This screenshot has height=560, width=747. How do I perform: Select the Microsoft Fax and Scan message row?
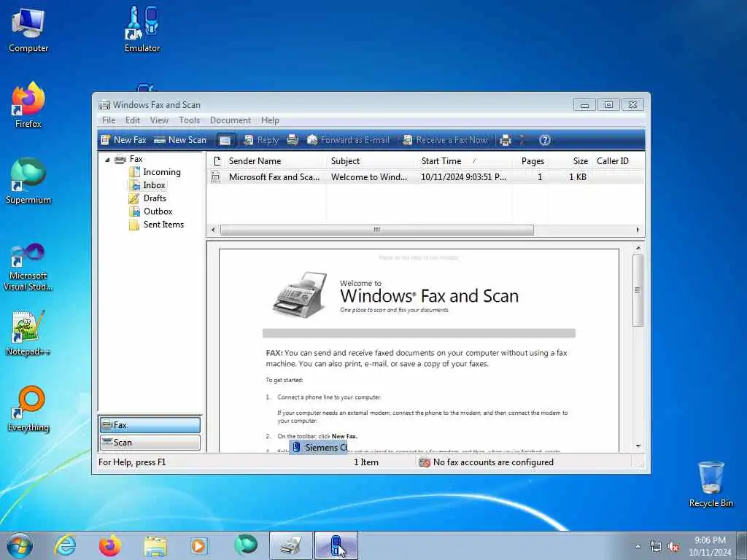coord(426,177)
